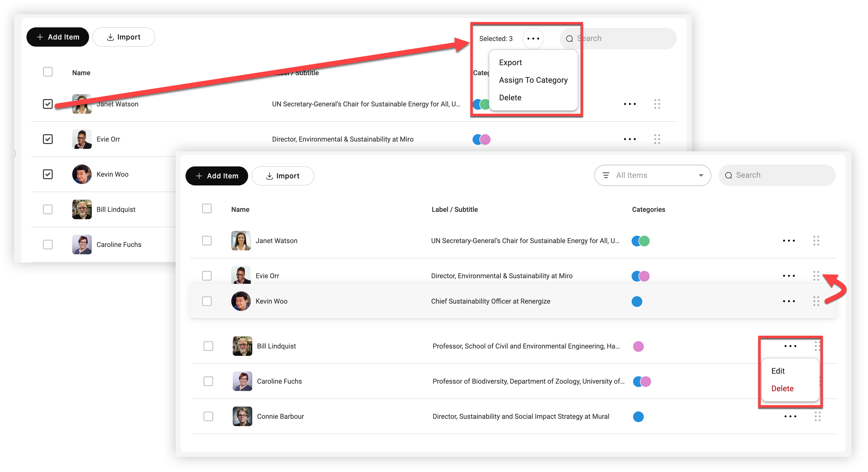868x472 pixels.
Task: Choose Assign To Category from bulk menu
Action: pos(533,80)
